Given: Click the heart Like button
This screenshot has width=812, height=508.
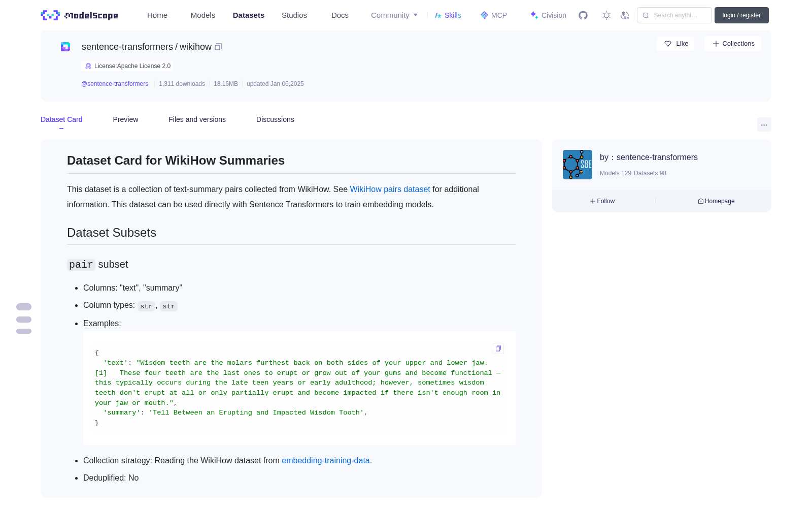Looking at the screenshot, I should coord(675,44).
